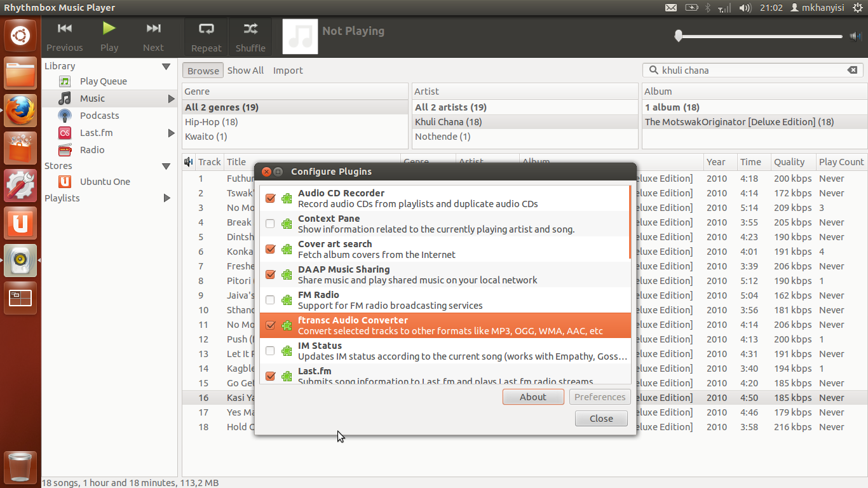This screenshot has height=488, width=868.
Task: Start playback with the Play button
Action: point(109,37)
